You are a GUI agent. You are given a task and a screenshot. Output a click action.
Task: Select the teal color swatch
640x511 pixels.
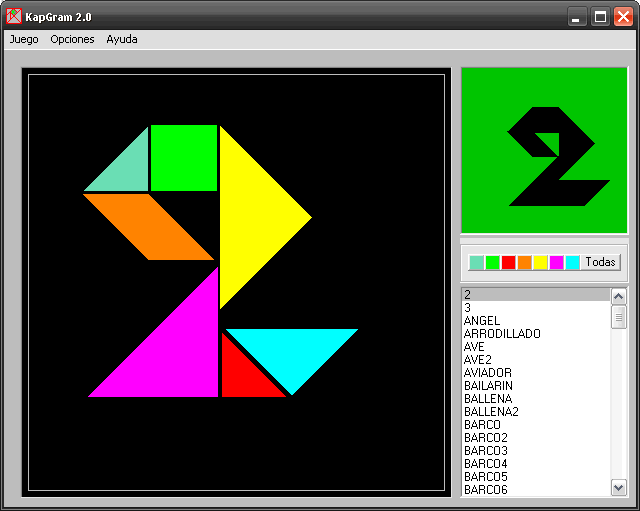point(476,262)
